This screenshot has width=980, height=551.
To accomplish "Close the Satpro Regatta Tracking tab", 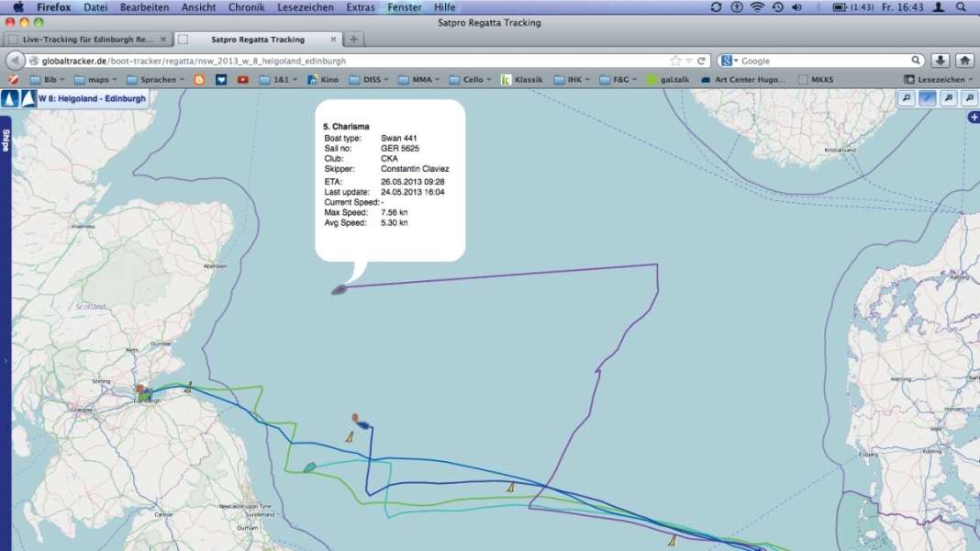I will [333, 39].
